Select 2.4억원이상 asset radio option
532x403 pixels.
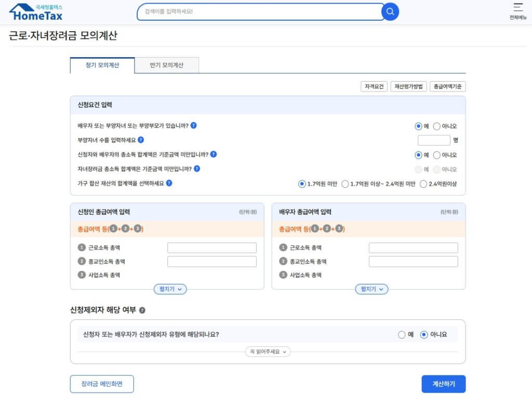coord(423,184)
